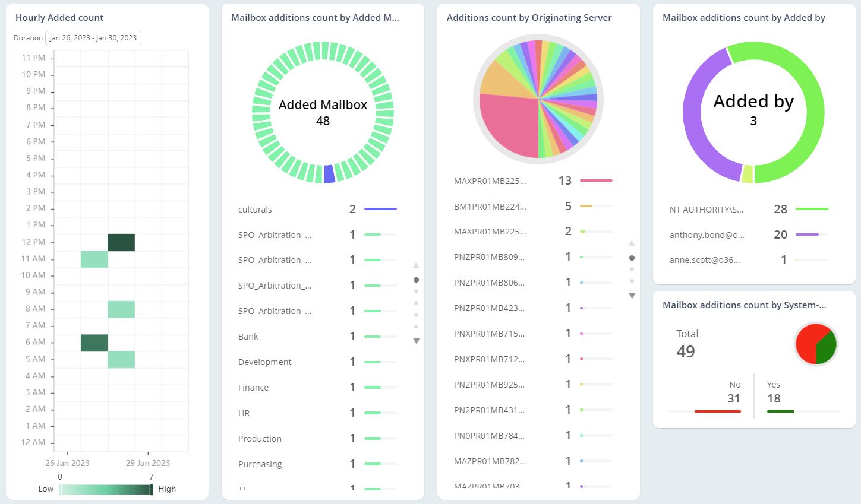The width and height of the screenshot is (861, 504).
Task: Click the scroll-up arrow in the Added Mailbox legend
Action: (417, 265)
